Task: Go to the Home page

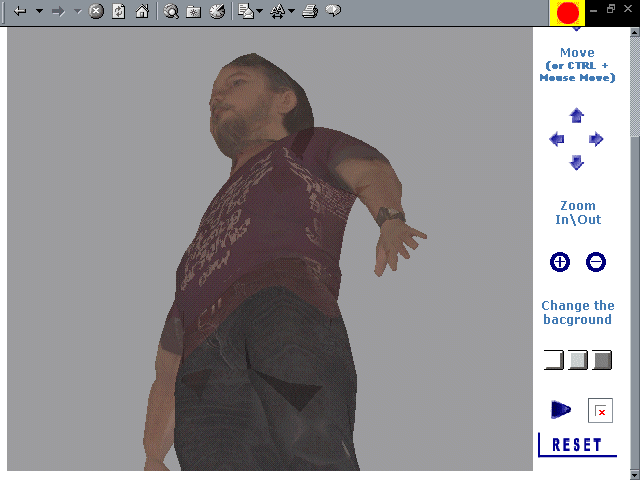Action: 142,12
